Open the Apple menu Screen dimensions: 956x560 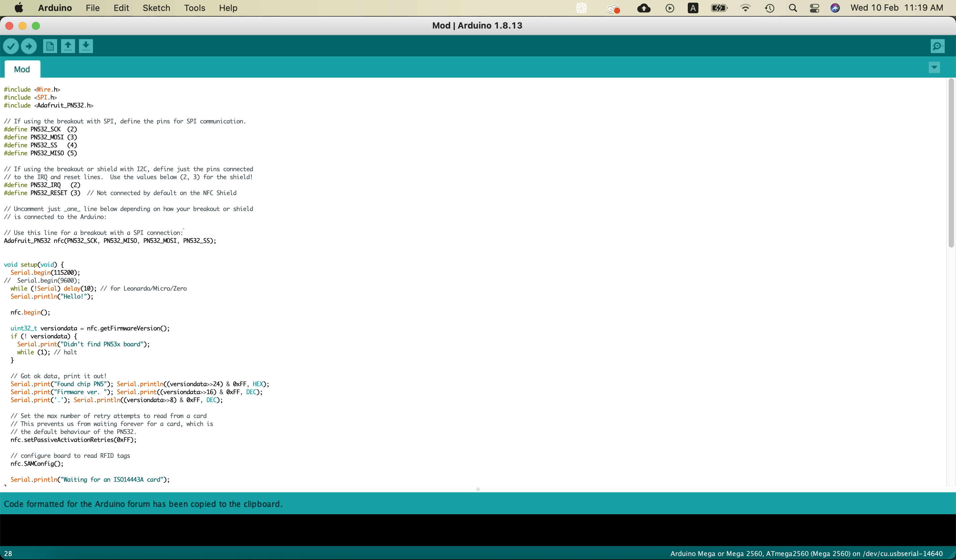[x=19, y=8]
